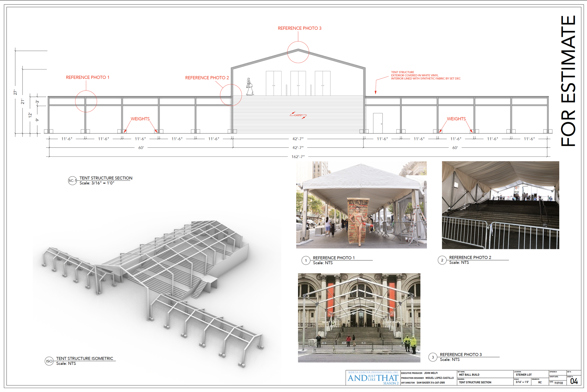Screen dimensions: 587x392
Task: Click the red callout circle at roof peak
Action: (298, 52)
